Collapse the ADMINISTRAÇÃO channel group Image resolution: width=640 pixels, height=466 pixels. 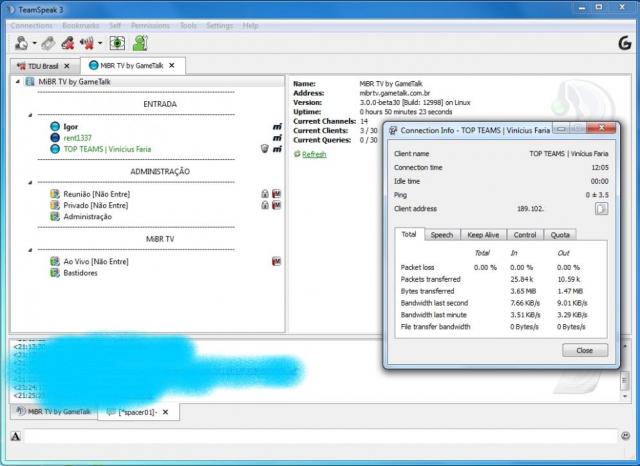30,182
